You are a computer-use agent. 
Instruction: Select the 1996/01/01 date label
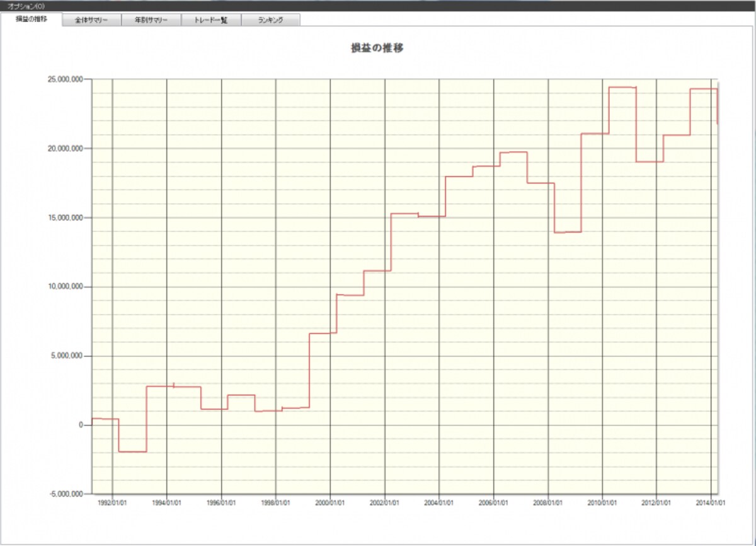(x=221, y=503)
